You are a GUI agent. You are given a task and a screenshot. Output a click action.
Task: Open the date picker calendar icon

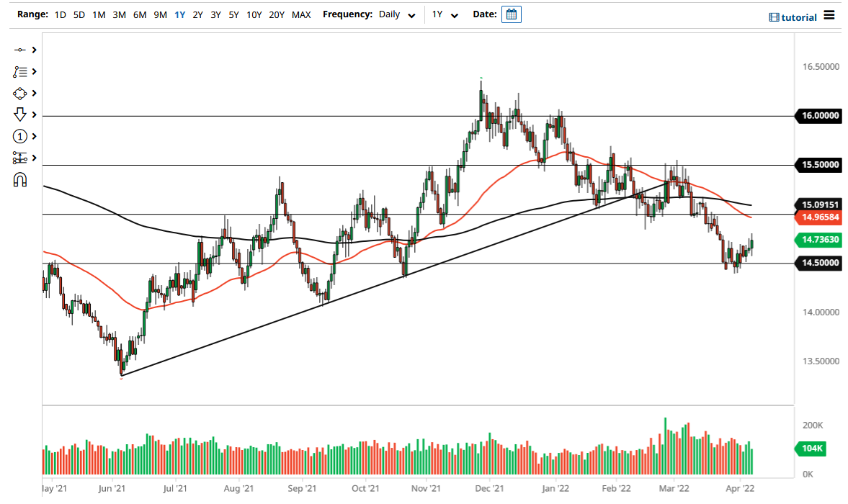point(511,14)
